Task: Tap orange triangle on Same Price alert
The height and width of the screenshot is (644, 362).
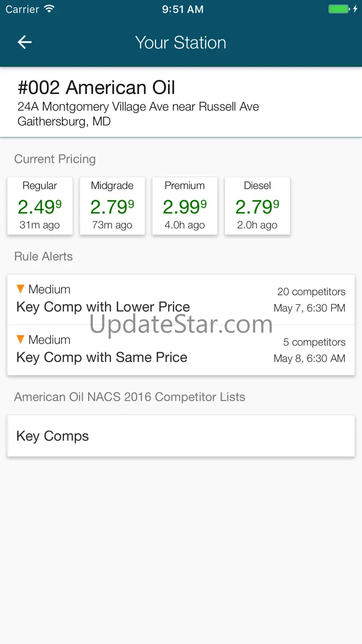Action: (x=20, y=340)
